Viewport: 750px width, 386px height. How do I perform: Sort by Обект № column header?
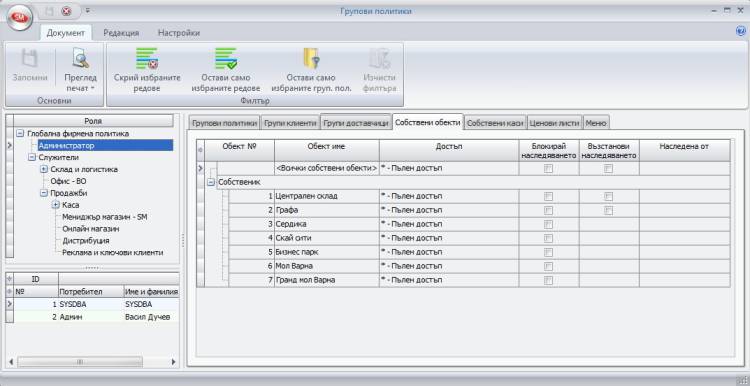click(x=240, y=150)
